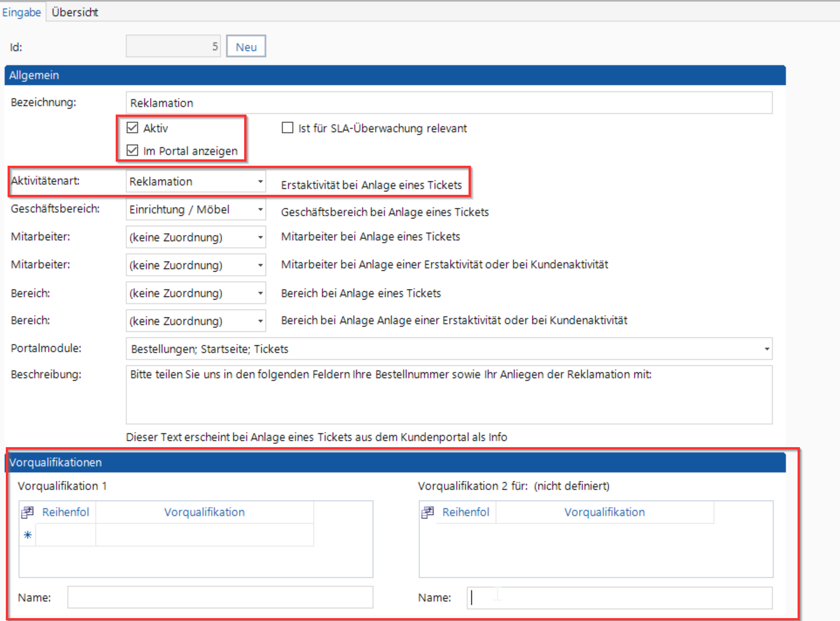
Task: Click Reihenfol column header in Vorqualifikation 1
Action: (x=66, y=512)
